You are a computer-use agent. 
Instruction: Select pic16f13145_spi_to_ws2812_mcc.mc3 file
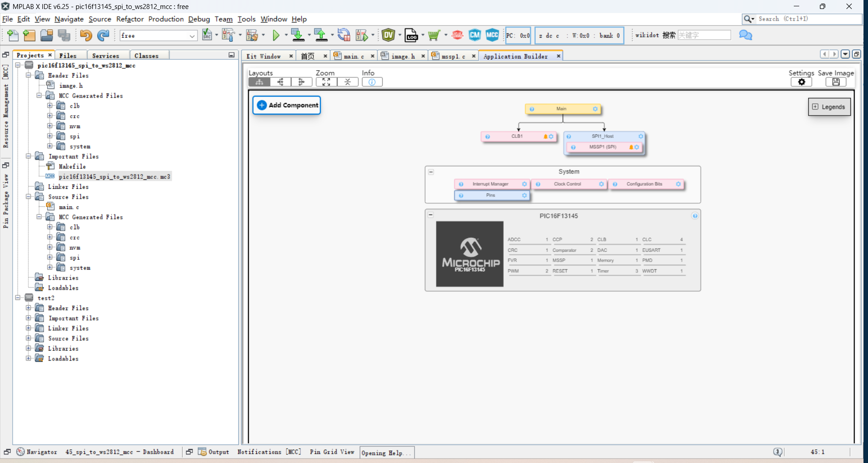tap(114, 177)
